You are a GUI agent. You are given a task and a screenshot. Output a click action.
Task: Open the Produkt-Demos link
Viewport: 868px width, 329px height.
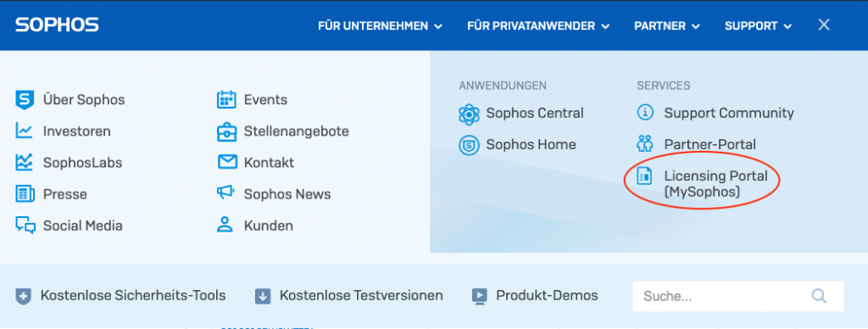point(547,296)
